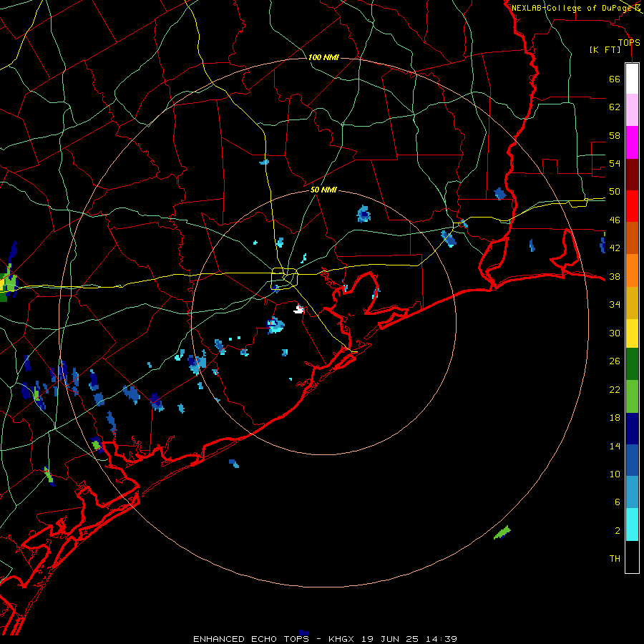Click the 10 legend scale value
Screen dimensions: 644x644
pos(615,474)
